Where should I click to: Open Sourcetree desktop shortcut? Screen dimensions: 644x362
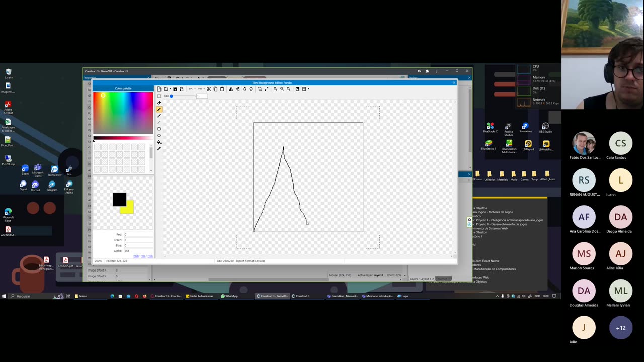click(525, 128)
